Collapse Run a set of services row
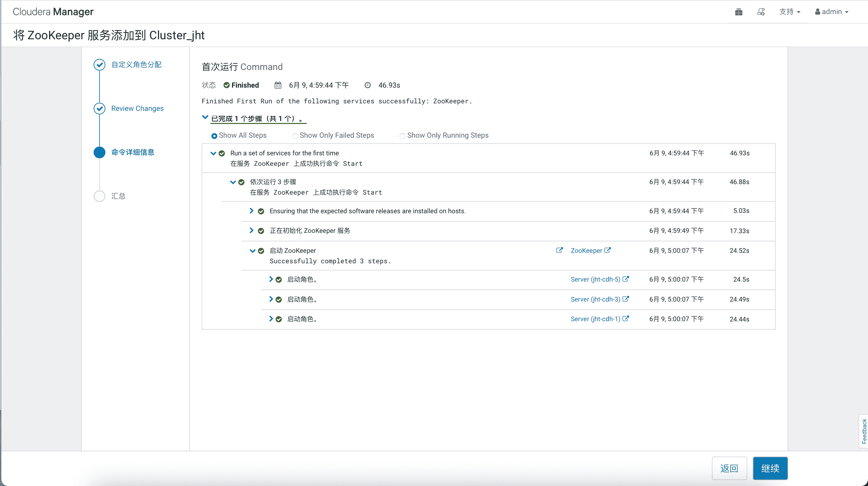868x486 pixels. pyautogui.click(x=213, y=154)
